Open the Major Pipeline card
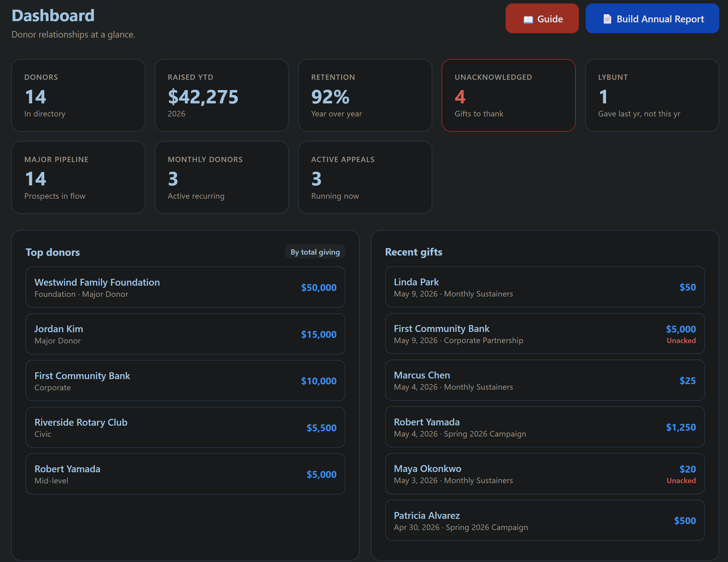Screen dimensions: 728x562 click(78, 177)
